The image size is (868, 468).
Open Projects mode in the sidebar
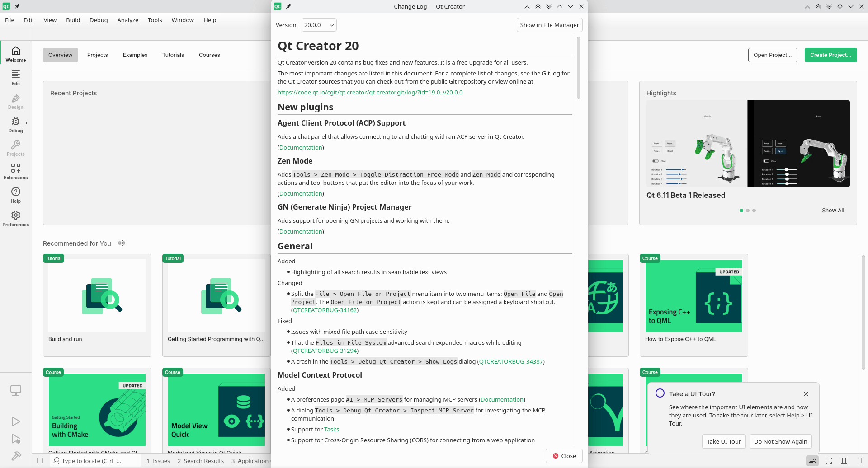click(16, 148)
